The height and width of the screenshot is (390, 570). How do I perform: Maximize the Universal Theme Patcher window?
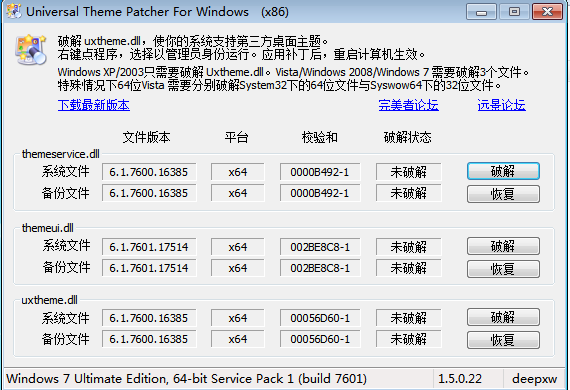point(514,12)
